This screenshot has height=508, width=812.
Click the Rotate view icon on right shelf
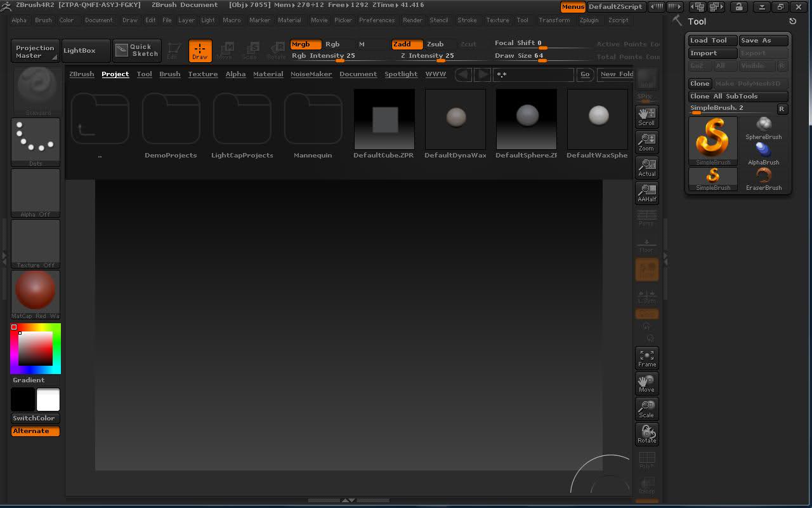tap(646, 434)
